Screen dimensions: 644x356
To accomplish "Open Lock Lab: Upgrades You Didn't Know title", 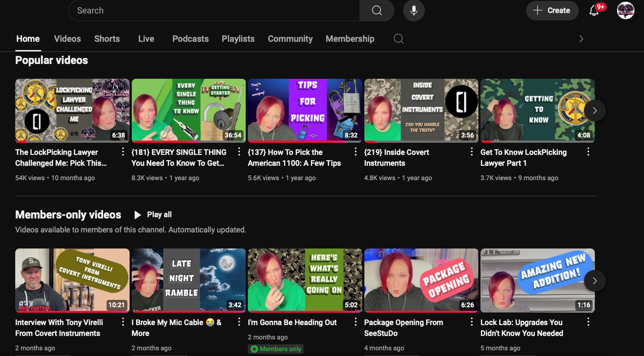I will pyautogui.click(x=522, y=328).
